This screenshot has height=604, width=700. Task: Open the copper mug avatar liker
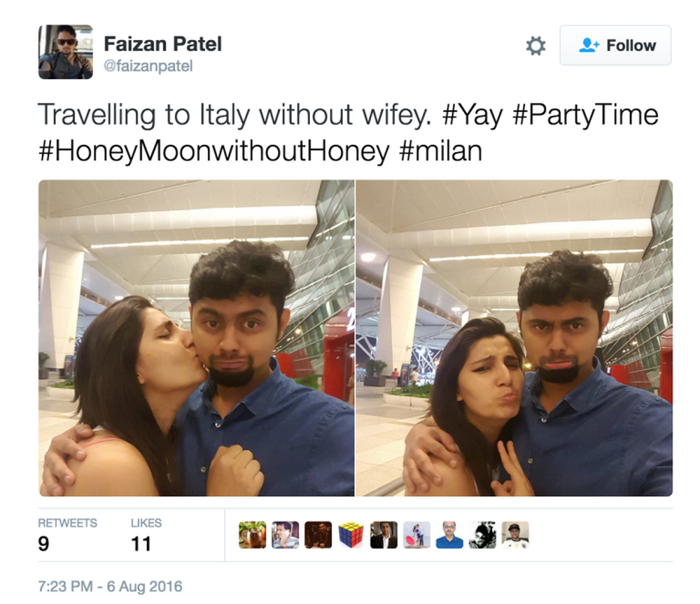click(252, 535)
